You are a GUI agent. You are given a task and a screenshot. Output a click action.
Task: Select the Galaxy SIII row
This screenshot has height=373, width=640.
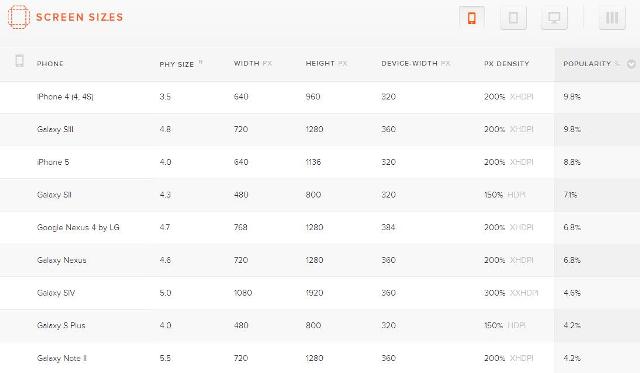click(320, 130)
